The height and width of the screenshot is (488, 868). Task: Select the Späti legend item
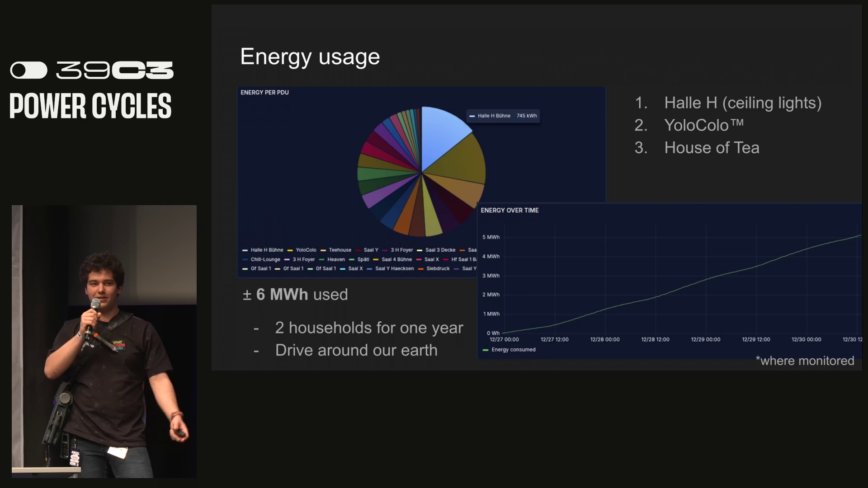[x=363, y=260]
